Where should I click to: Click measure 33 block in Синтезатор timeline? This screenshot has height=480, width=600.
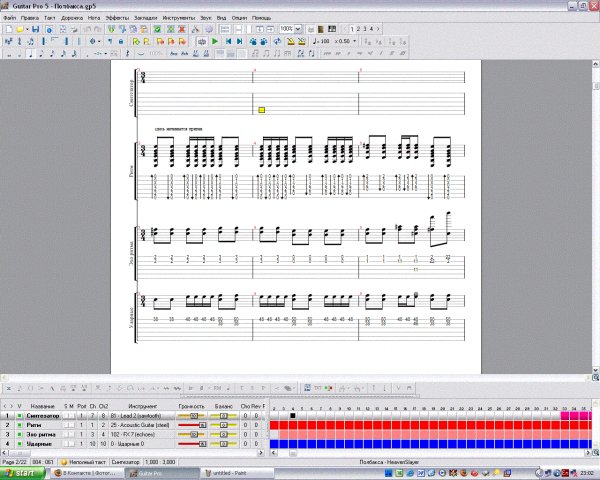pos(567,415)
